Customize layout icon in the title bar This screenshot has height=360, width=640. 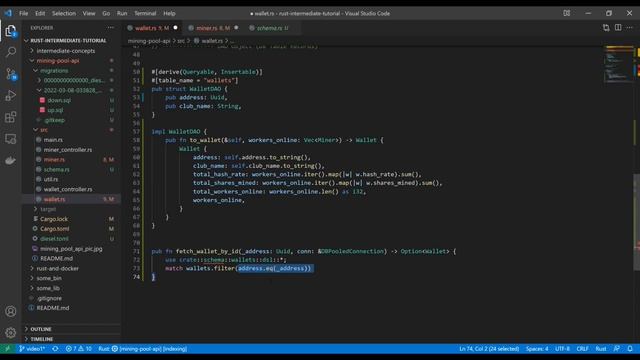567,13
